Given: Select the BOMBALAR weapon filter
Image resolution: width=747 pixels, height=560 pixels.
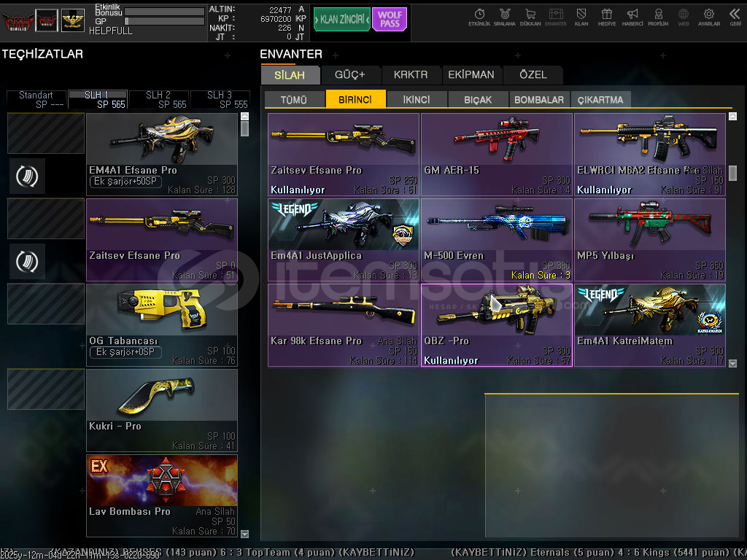Looking at the screenshot, I should pos(539,99).
